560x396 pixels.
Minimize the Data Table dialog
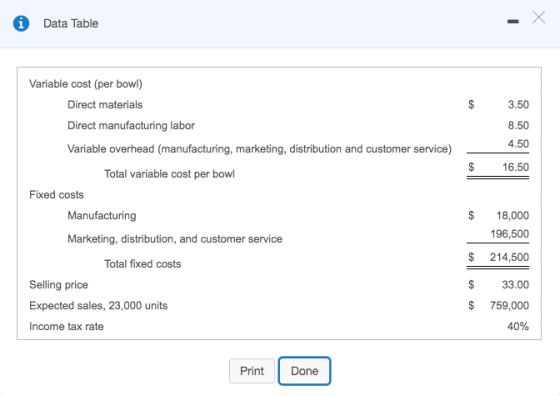pos(513,22)
